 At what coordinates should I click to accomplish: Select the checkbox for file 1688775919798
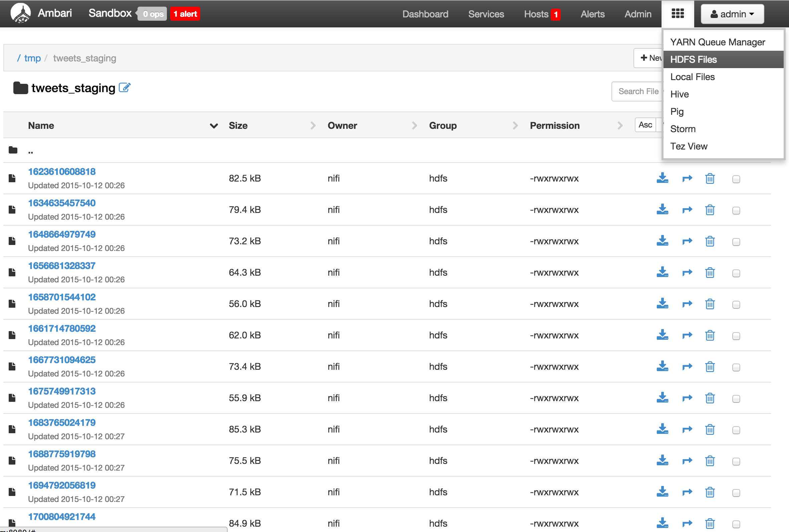736,462
